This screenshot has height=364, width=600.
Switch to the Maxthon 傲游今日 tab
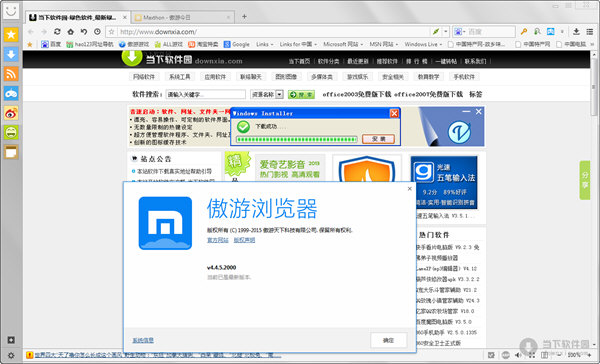[183, 17]
